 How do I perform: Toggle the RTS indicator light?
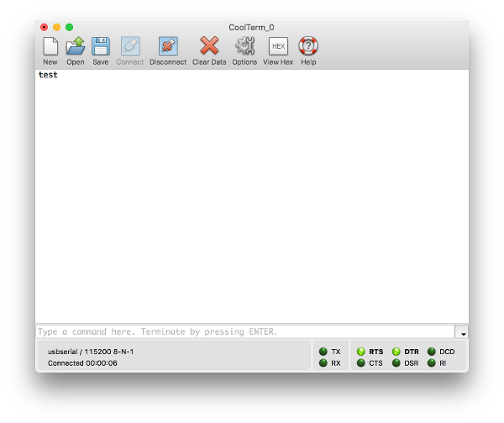pos(361,352)
